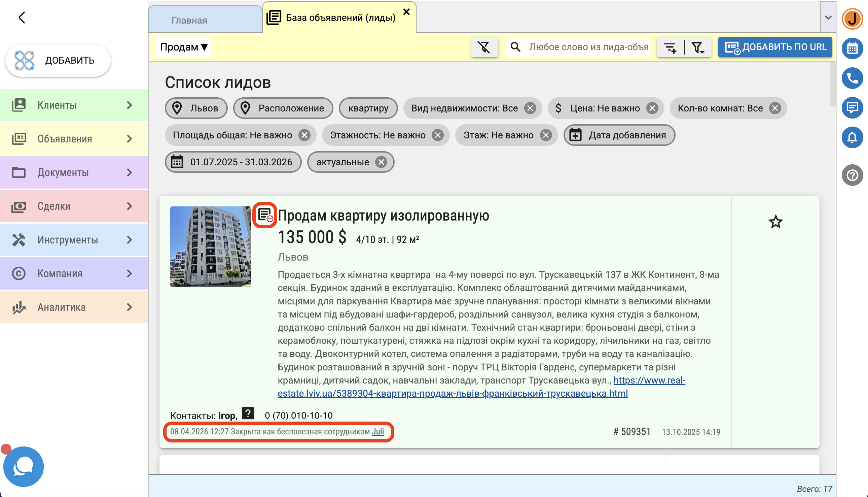Image resolution: width=868 pixels, height=497 pixels.
Task: Open the filter funnel dropdown icon
Action: 698,47
